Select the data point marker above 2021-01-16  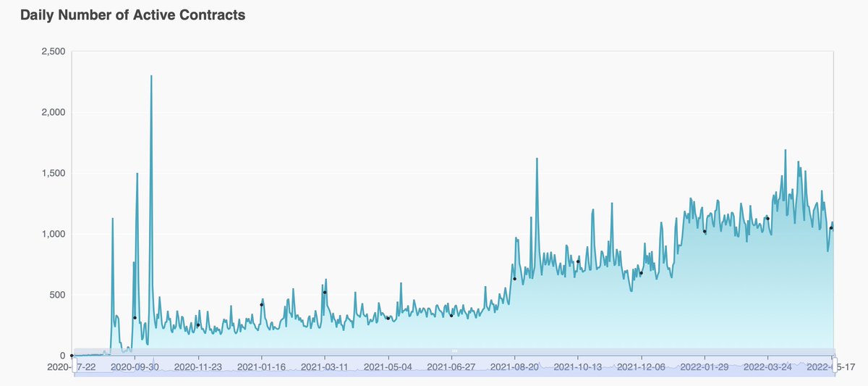click(x=261, y=305)
